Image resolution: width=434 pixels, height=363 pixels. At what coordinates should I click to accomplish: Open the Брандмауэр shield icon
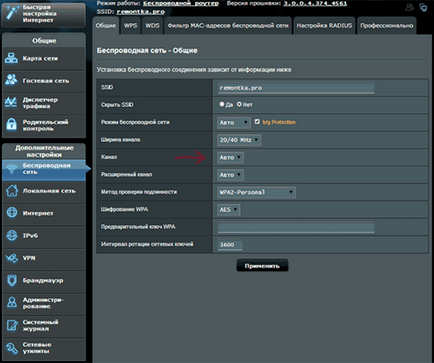point(12,280)
